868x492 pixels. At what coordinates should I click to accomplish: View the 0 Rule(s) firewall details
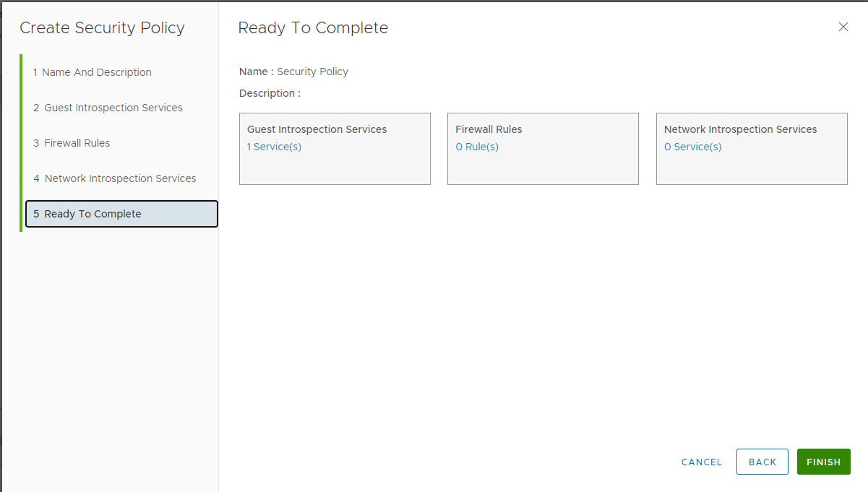tap(477, 146)
